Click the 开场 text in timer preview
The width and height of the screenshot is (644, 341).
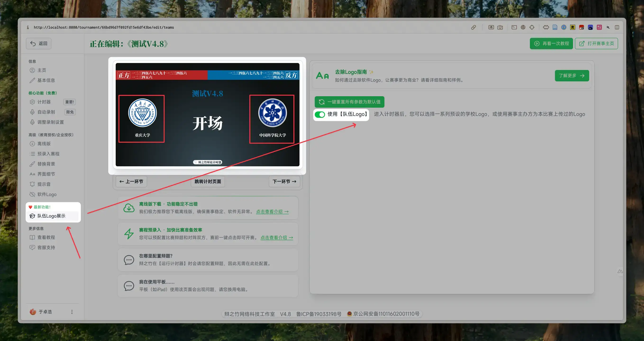207,123
